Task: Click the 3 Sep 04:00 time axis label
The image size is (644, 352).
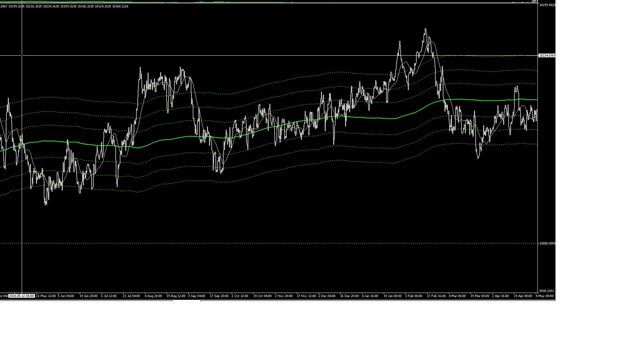Action: click(196, 296)
